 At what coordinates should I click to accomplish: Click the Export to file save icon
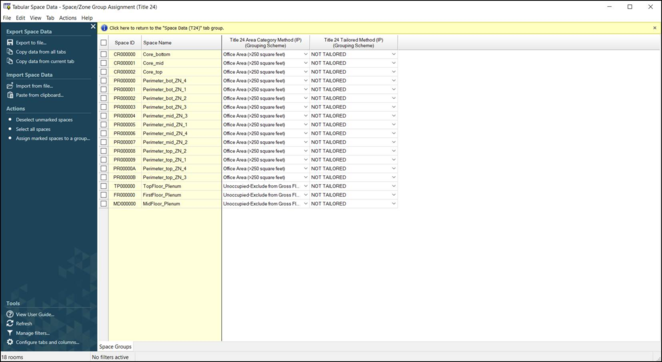coord(10,43)
